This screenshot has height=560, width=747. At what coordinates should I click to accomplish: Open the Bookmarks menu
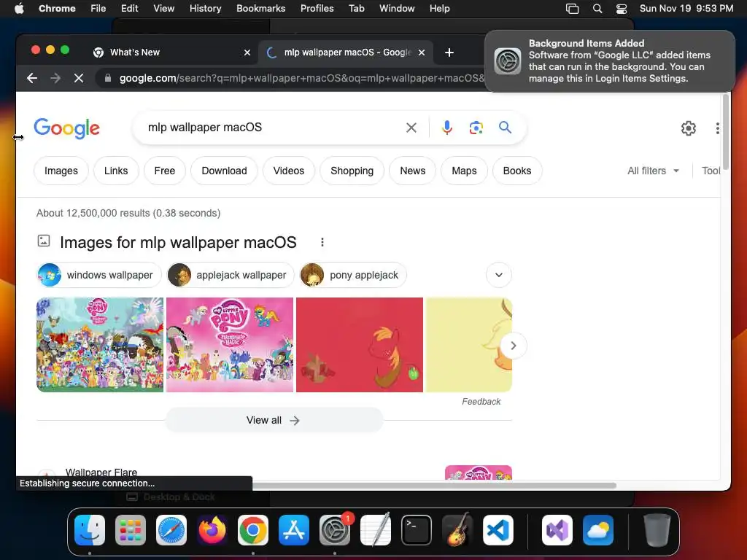tap(260, 9)
